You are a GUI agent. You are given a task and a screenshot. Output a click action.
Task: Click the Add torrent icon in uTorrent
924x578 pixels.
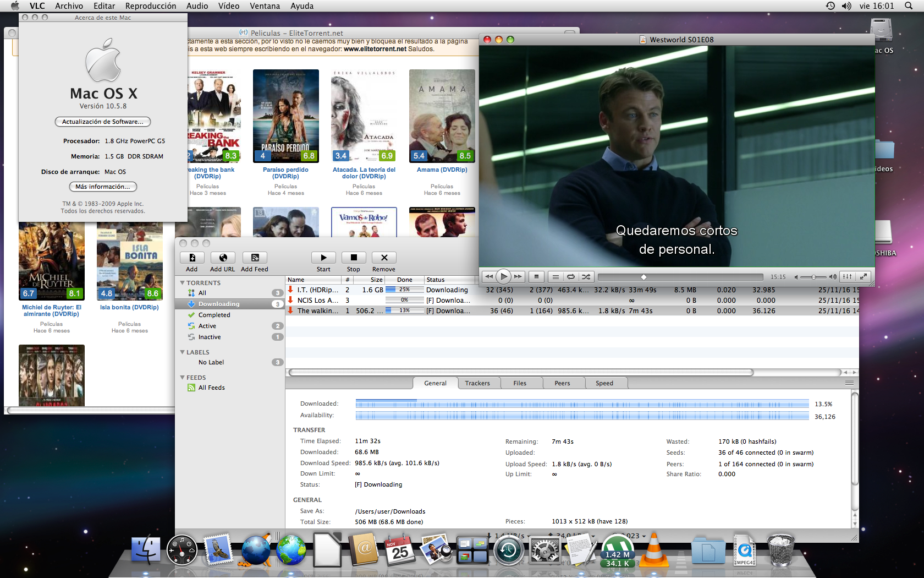(192, 258)
